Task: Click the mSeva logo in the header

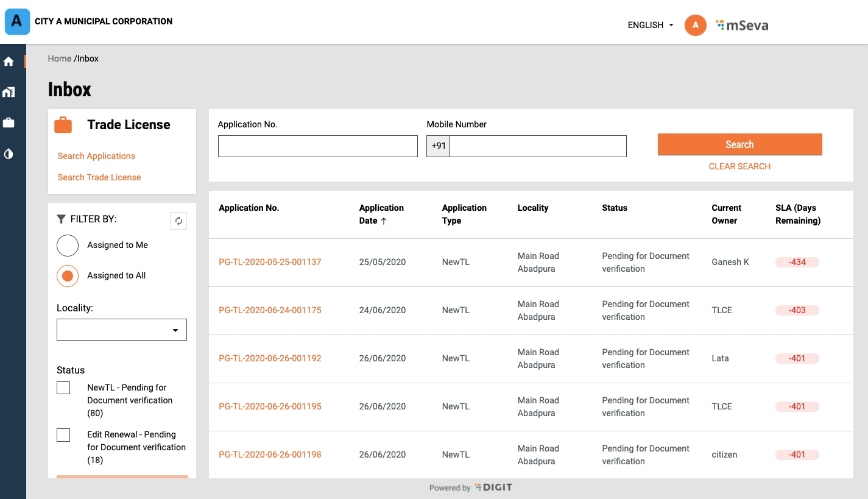Action: click(742, 25)
